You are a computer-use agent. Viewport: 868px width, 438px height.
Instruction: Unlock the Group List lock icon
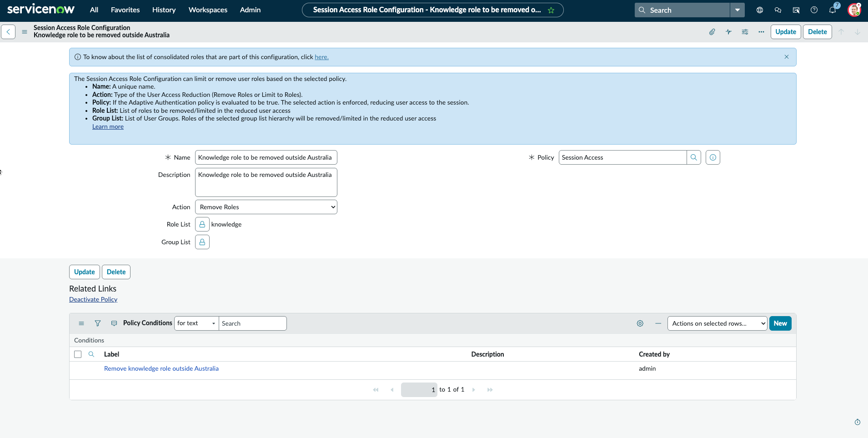(202, 242)
